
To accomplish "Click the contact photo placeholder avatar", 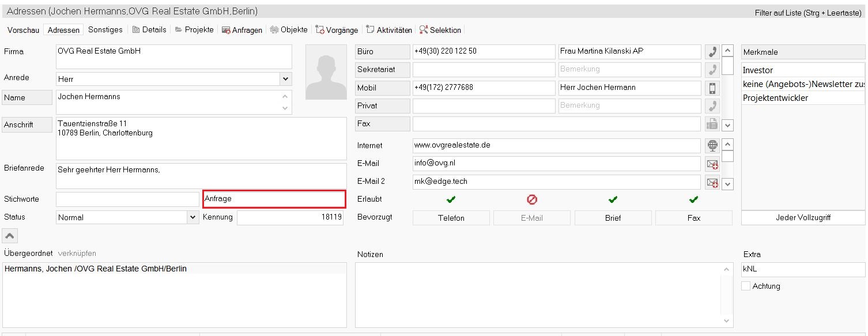I will (x=326, y=72).
